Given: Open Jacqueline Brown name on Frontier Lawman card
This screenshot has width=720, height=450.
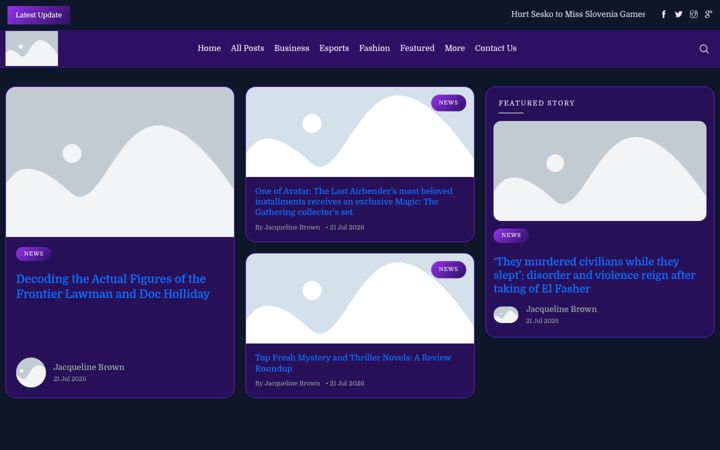Looking at the screenshot, I should tap(89, 367).
